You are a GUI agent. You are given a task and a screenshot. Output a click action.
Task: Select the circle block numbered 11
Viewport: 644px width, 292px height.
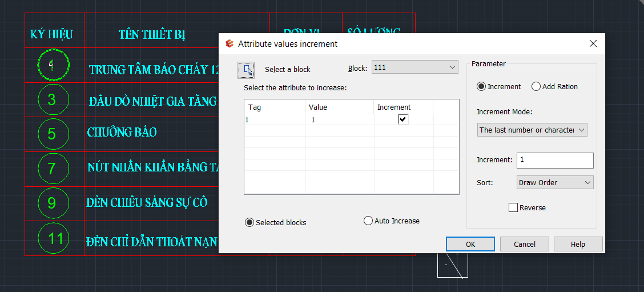(54, 238)
